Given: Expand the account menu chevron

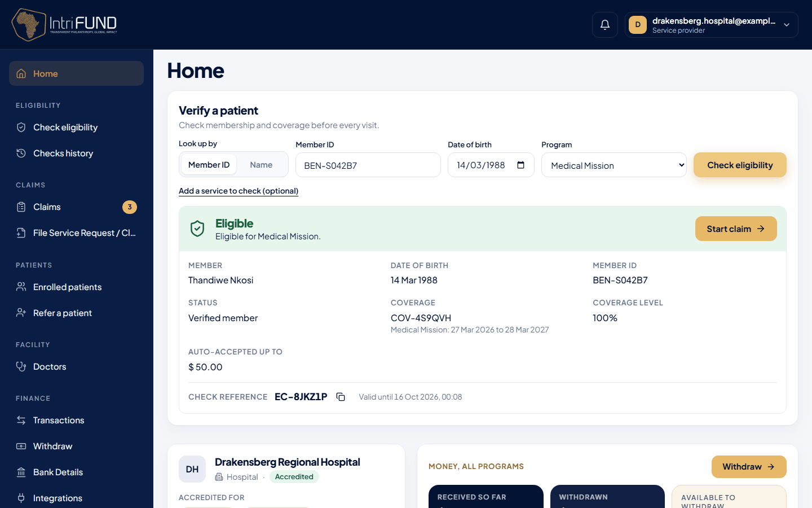Looking at the screenshot, I should (787, 25).
